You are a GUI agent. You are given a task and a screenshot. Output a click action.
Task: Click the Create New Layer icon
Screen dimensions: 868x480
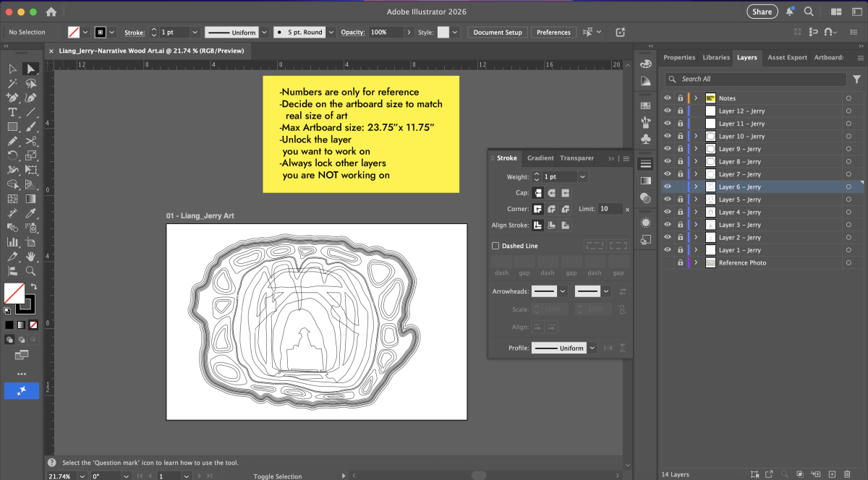[x=832, y=474]
